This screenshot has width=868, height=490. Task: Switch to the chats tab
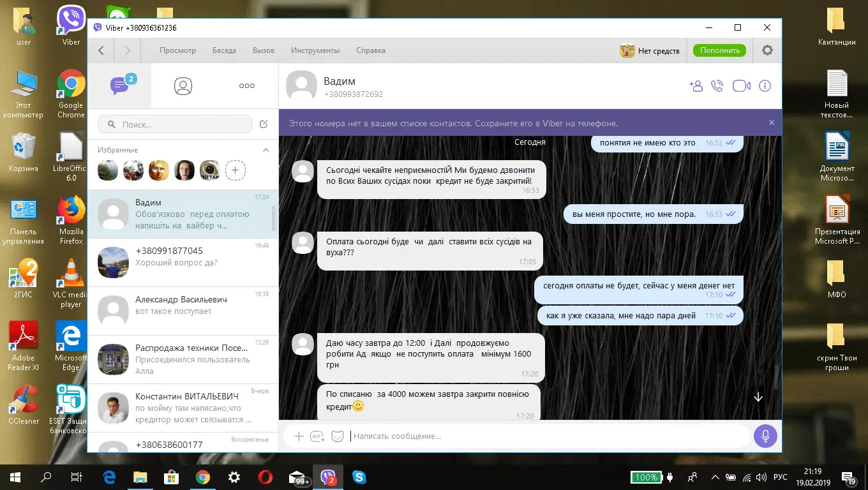coord(119,86)
